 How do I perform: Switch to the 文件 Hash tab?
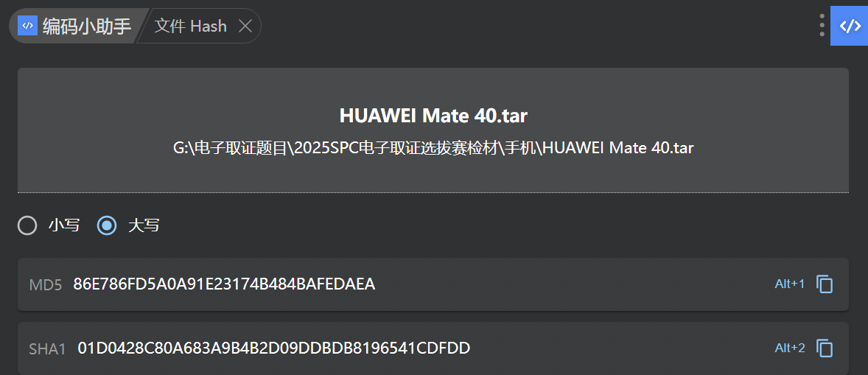[x=190, y=27]
